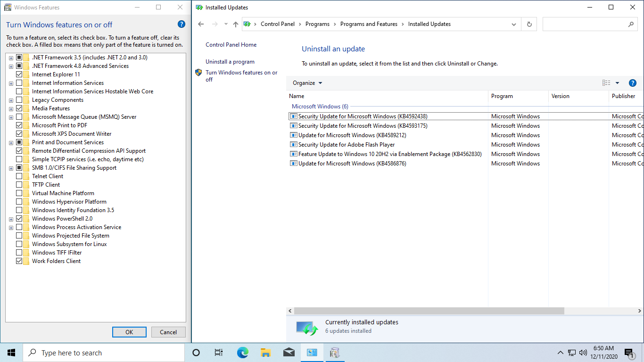
Task: Open the Organize dropdown menu
Action: pos(307,83)
